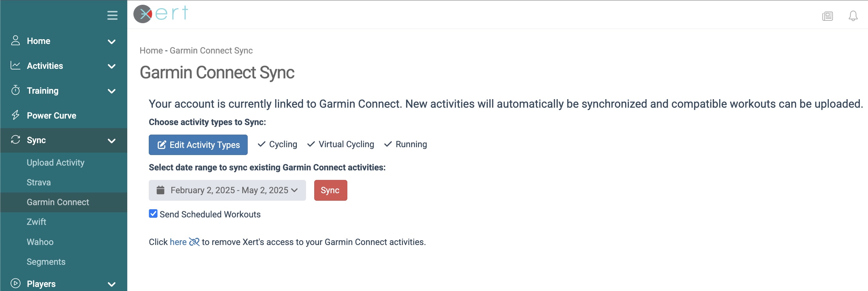Click the Training stopwatch icon
Screen dimensions: 868x291
(x=15, y=90)
